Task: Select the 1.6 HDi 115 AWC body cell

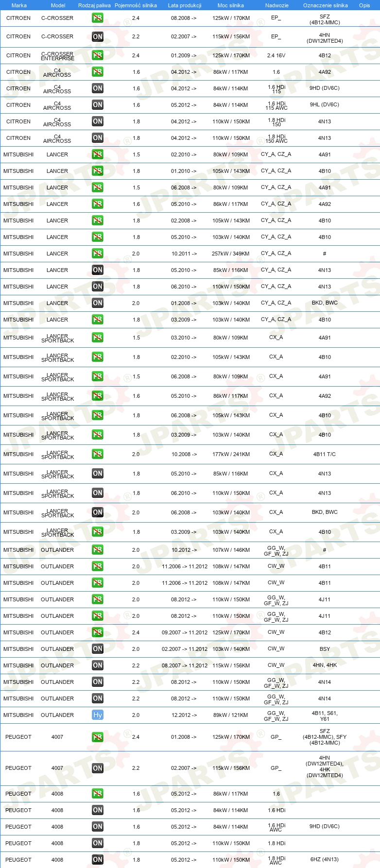Action: (276, 105)
